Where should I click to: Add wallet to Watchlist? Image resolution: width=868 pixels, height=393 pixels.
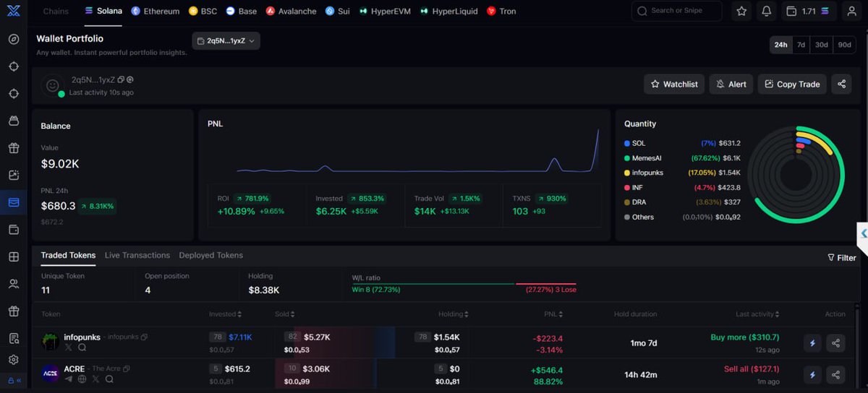point(674,84)
